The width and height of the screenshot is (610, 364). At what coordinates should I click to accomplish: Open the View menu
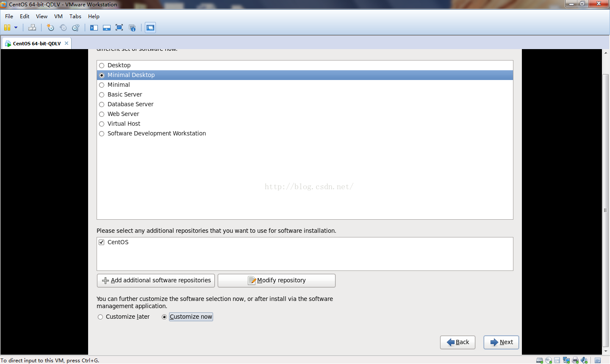(42, 16)
